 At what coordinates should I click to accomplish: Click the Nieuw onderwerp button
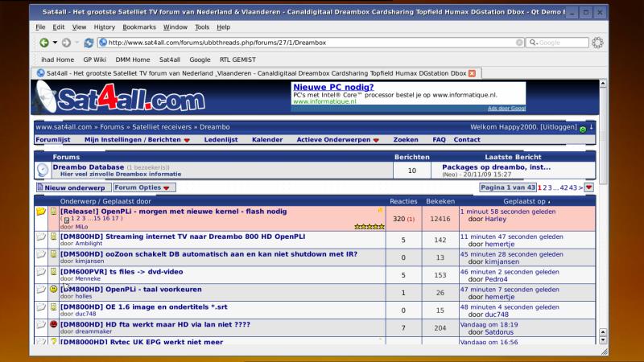73,187
